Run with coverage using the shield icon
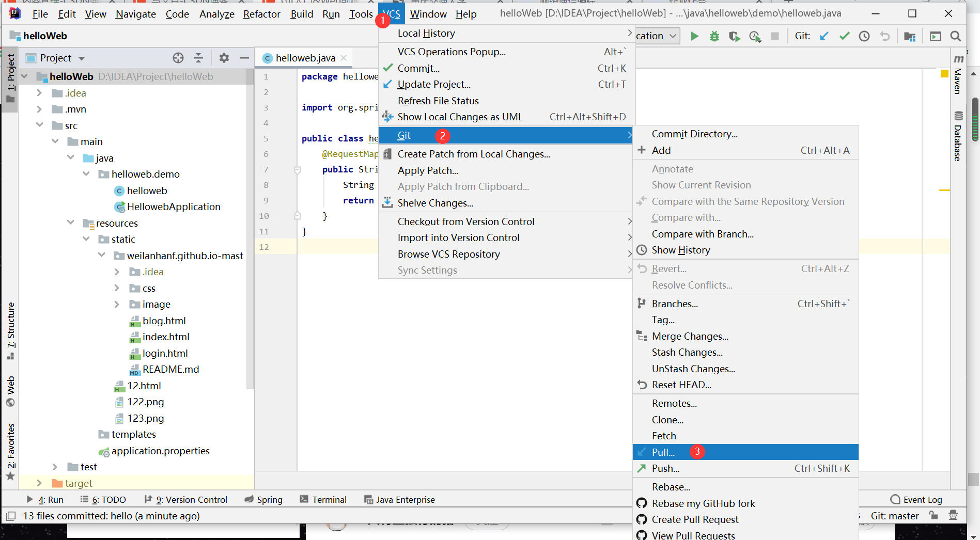 [x=734, y=36]
